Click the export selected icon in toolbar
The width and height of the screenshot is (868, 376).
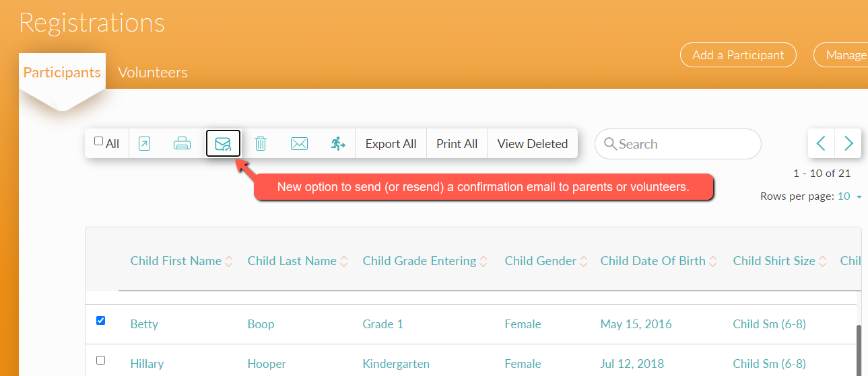pos(144,143)
